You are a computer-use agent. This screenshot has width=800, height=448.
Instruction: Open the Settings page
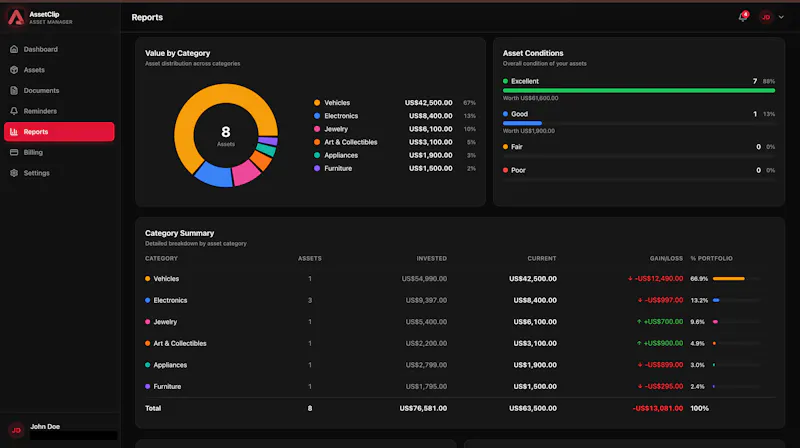pos(59,173)
